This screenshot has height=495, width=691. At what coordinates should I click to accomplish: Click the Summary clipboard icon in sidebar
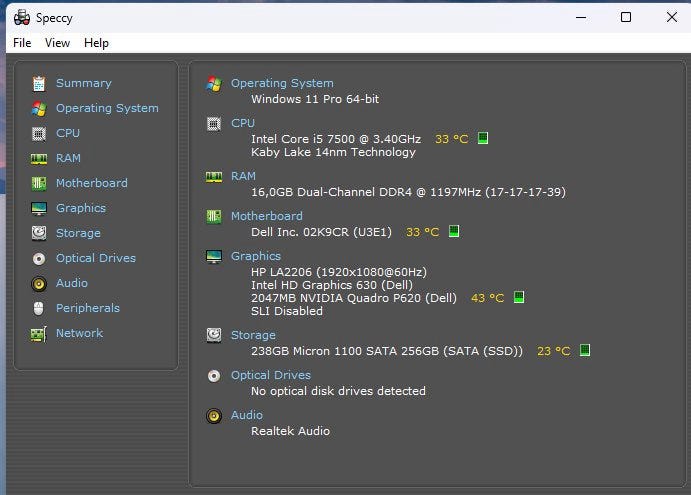coord(39,83)
